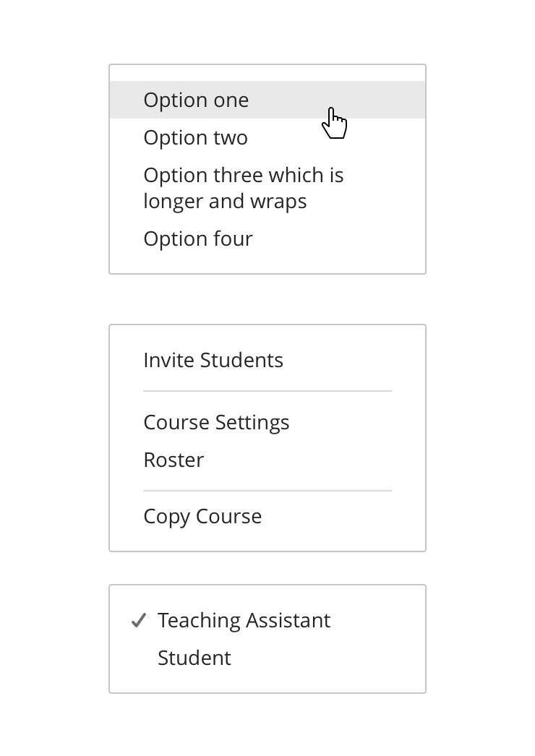Select Option three which is longer
Image resolution: width=535 pixels, height=756 pixels.
(243, 176)
